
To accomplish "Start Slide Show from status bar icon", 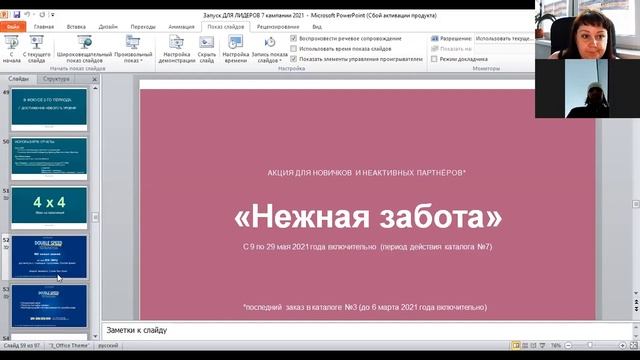I will 542,346.
